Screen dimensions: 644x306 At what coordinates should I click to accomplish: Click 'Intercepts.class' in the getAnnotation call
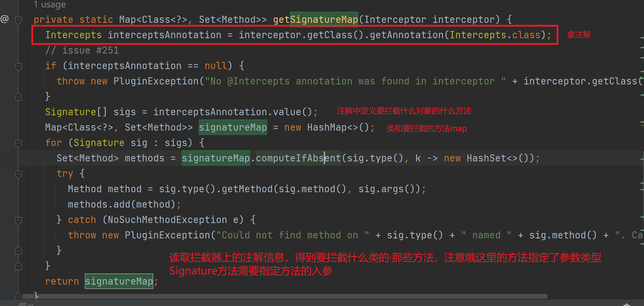(x=495, y=35)
